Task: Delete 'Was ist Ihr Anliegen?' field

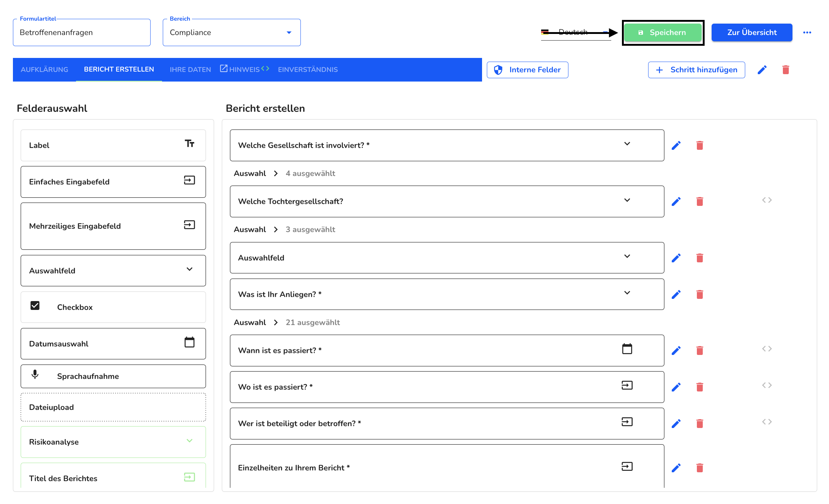Action: tap(699, 294)
